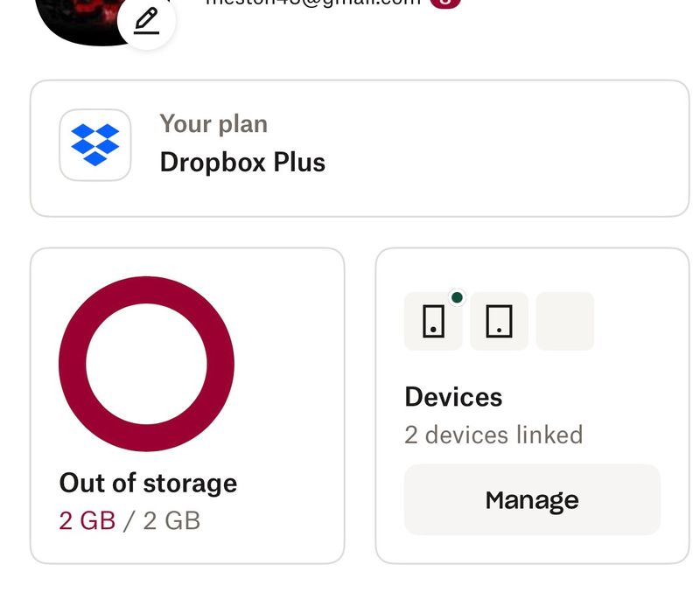
Task: Click the empty right side of plan card
Action: coord(525,148)
